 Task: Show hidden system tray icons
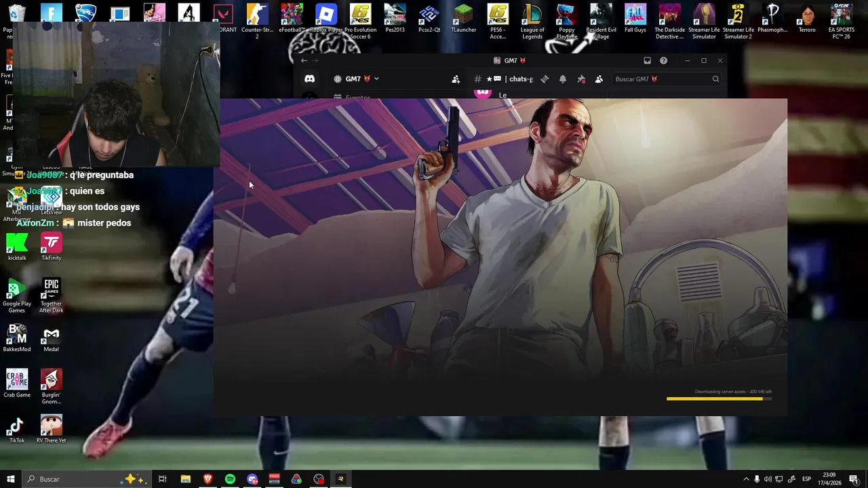pyautogui.click(x=746, y=479)
